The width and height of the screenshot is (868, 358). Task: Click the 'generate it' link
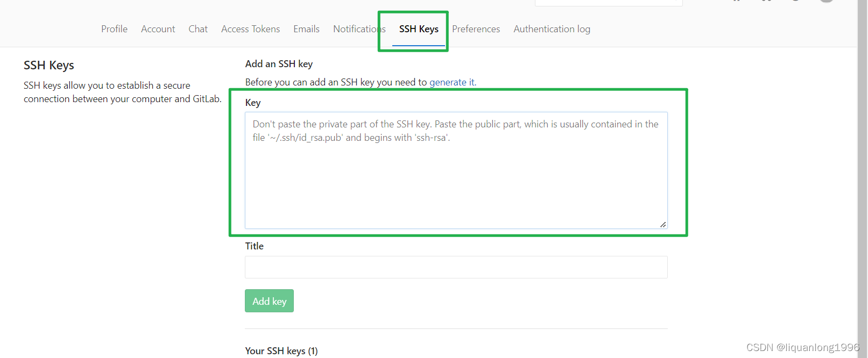(451, 82)
